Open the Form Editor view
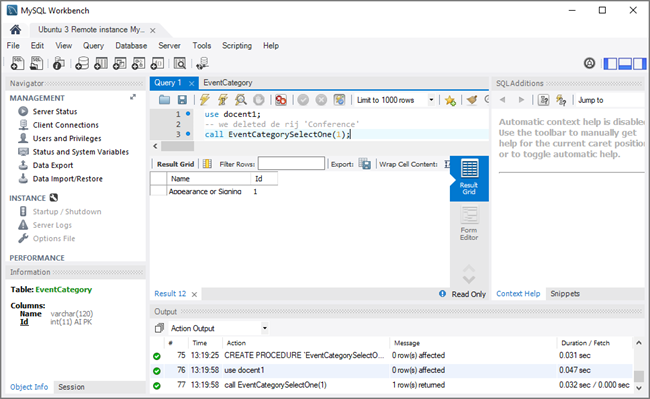650x399 pixels. [x=469, y=224]
